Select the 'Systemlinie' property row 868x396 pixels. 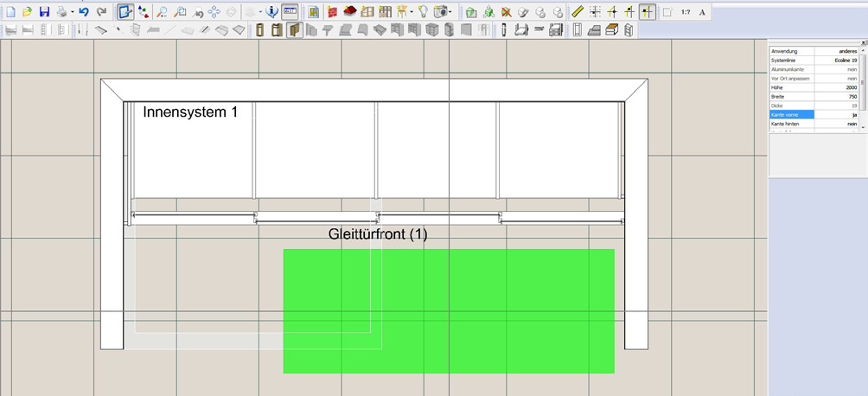[791, 61]
